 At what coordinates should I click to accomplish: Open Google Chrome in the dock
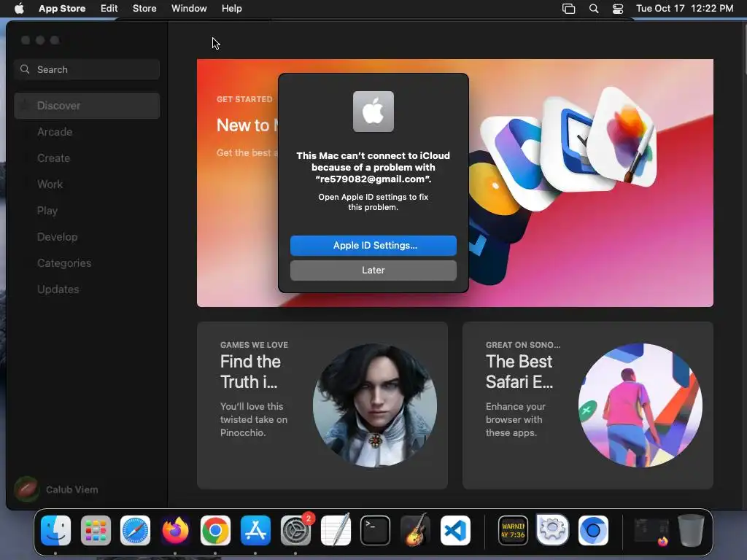tap(215, 530)
